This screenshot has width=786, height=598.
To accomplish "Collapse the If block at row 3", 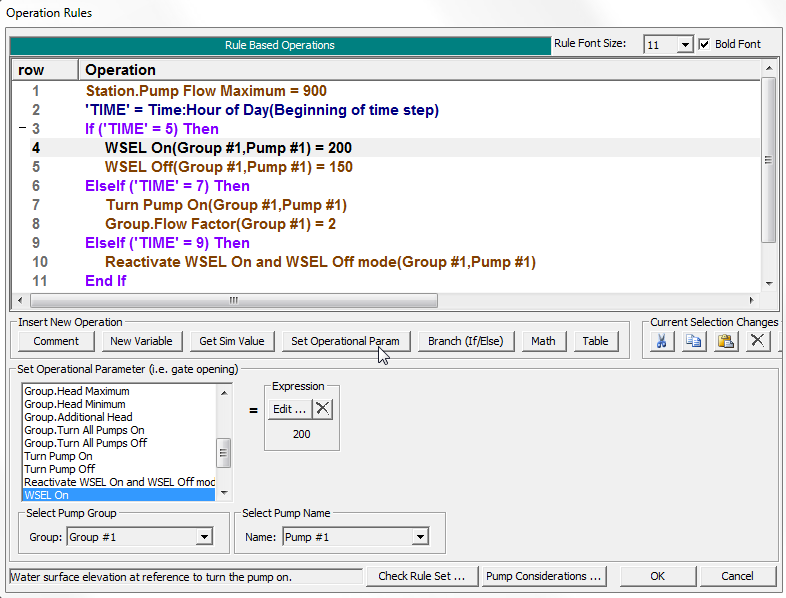I will (22, 130).
